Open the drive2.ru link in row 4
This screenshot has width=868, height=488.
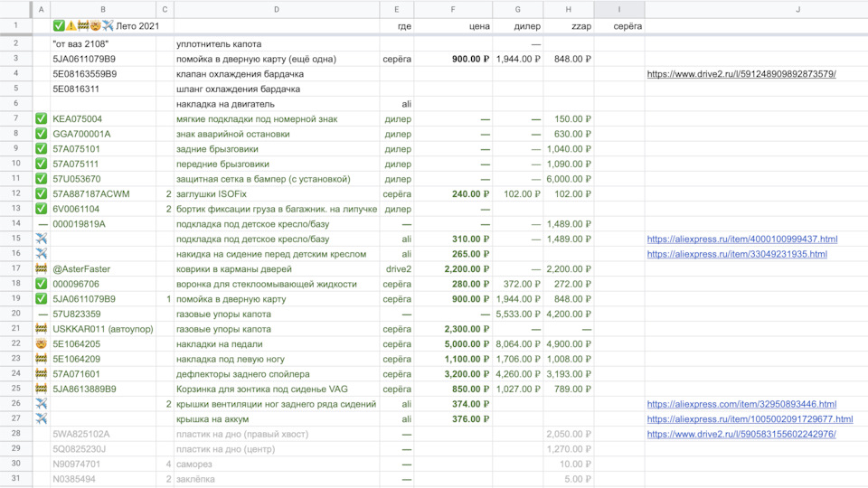click(741, 74)
